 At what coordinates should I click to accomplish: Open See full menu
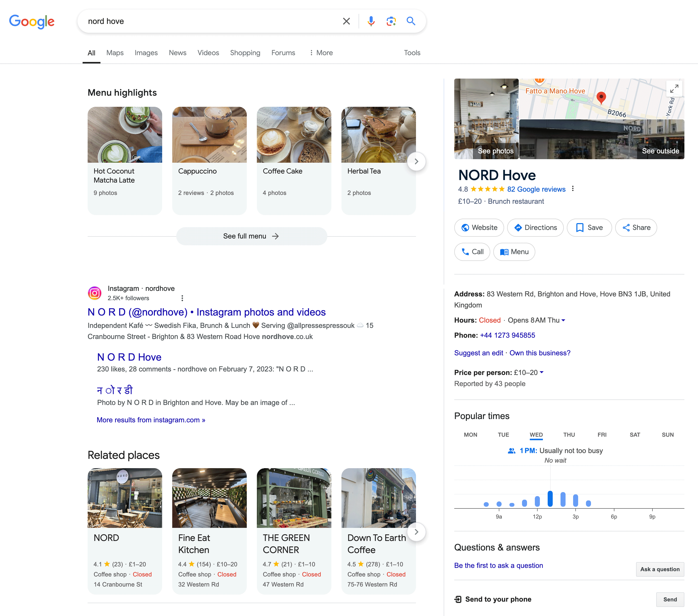pos(251,236)
